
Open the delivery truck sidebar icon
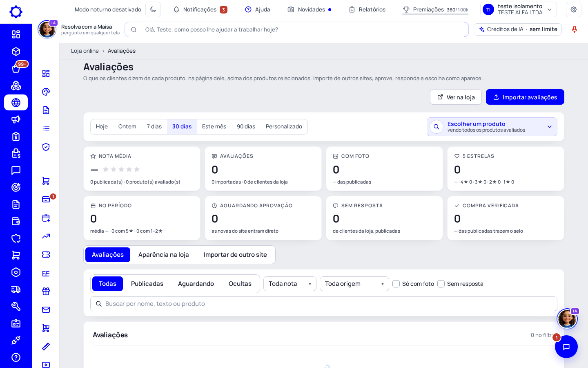tap(16, 289)
